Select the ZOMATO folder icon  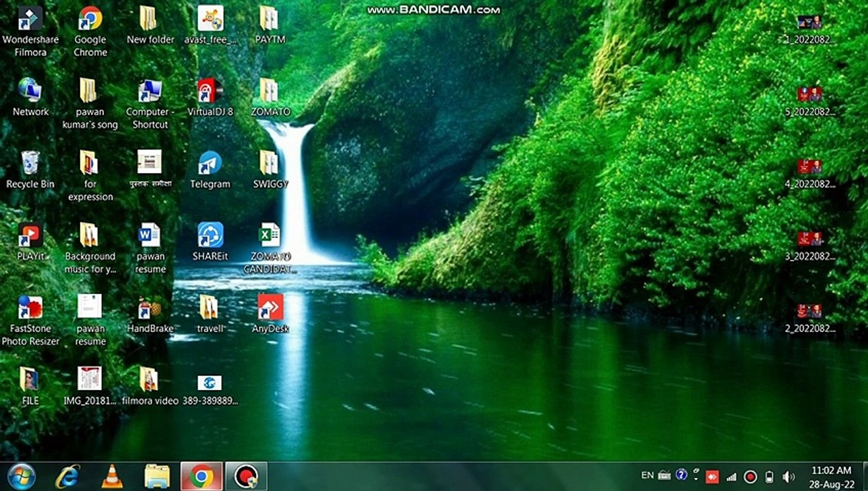pos(270,97)
